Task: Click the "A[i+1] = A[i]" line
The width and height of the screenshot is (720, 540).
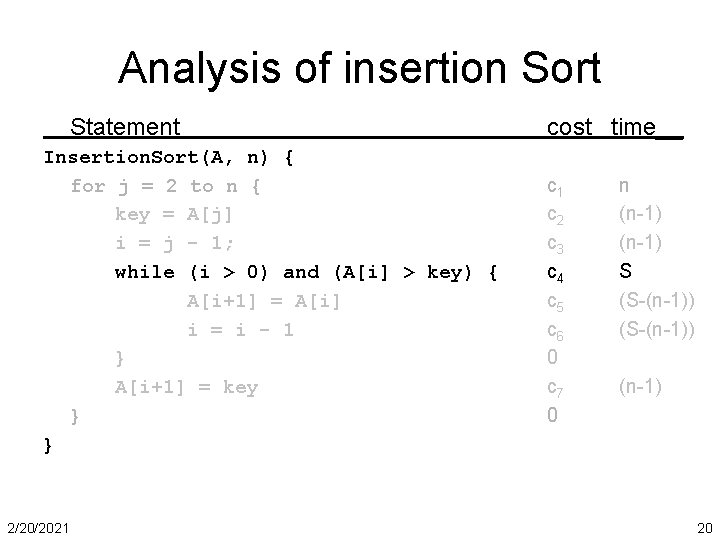Action: [x=264, y=300]
